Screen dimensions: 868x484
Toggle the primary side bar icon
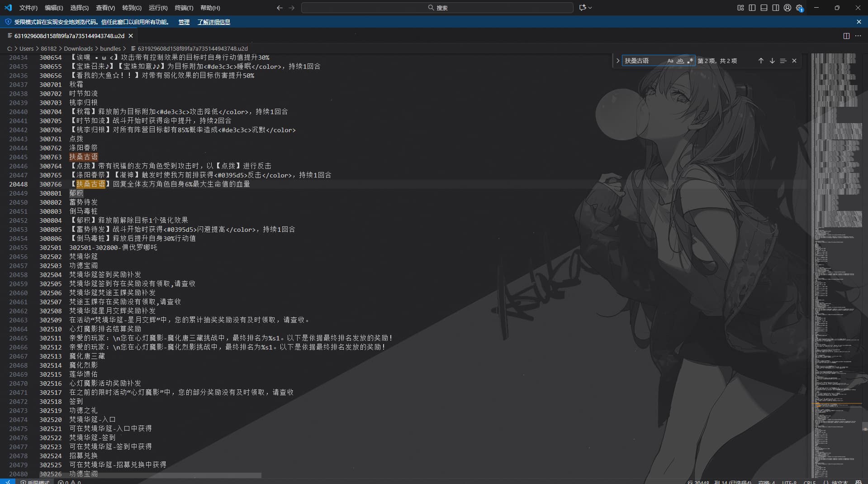[x=752, y=8]
